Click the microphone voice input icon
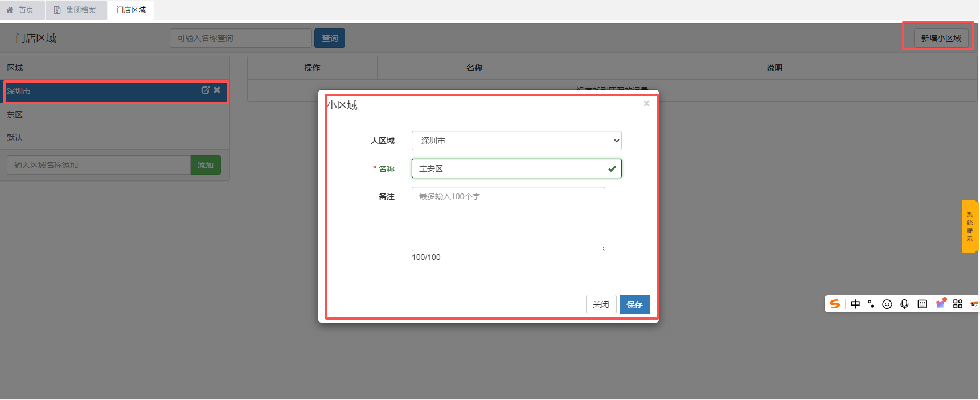The width and height of the screenshot is (980, 400). tap(904, 304)
